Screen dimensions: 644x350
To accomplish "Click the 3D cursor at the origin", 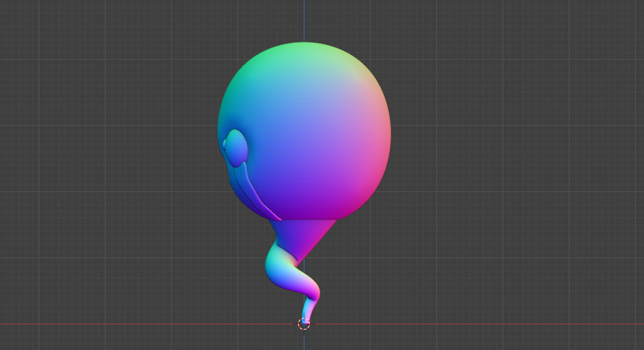I will coord(304,324).
